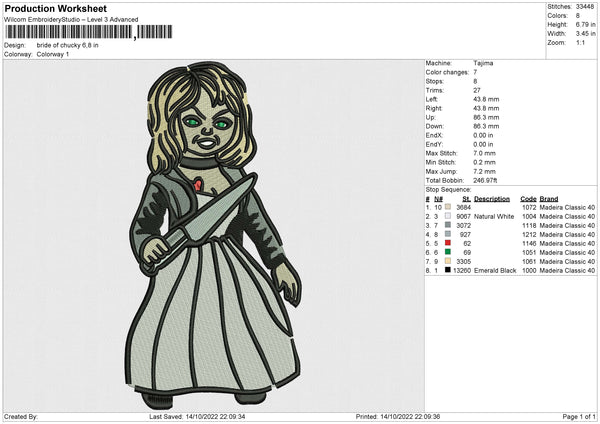Click the Total Bobbin value '246.97ft'
Screen dimensions: 600x424
485,180
